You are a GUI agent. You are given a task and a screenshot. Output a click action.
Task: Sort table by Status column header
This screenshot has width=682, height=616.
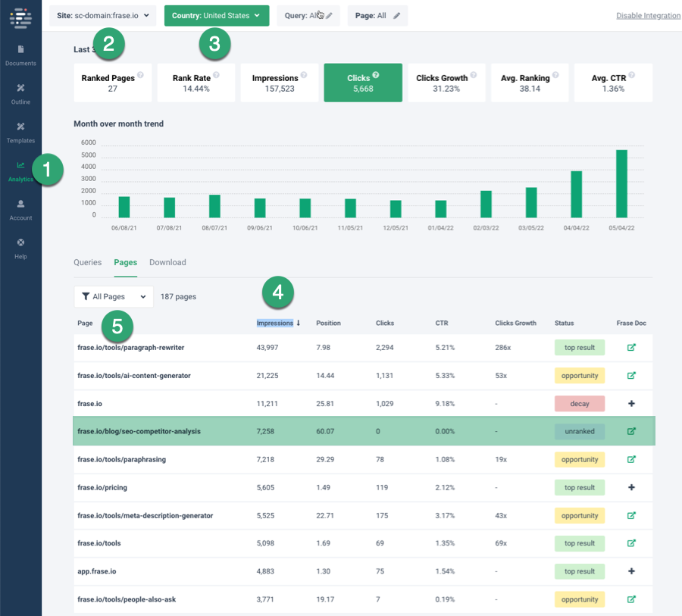pyautogui.click(x=564, y=323)
